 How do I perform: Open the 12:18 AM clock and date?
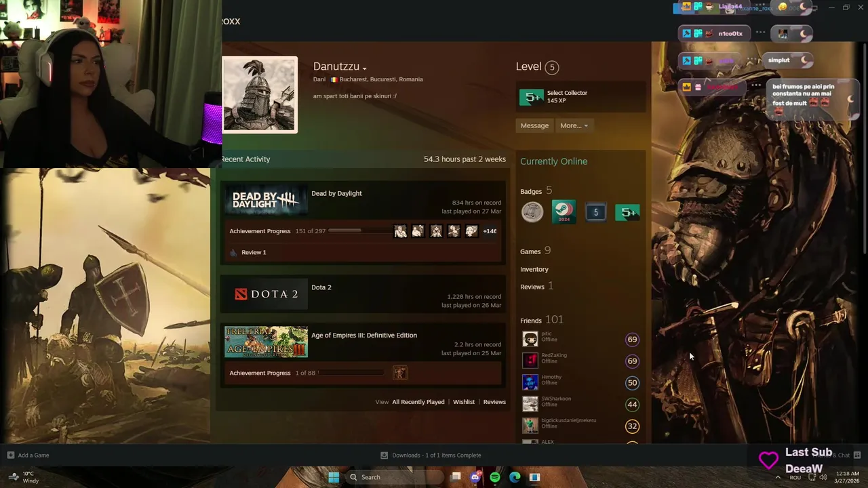click(x=848, y=477)
